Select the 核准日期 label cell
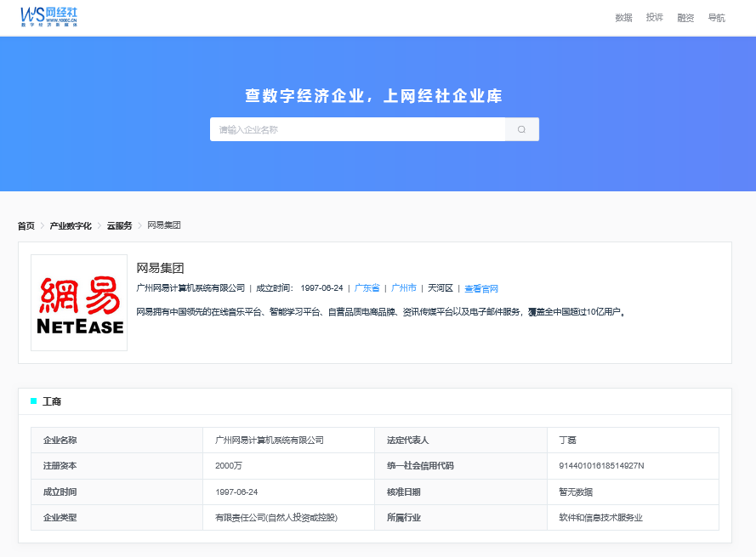This screenshot has width=756, height=557. 460,492
